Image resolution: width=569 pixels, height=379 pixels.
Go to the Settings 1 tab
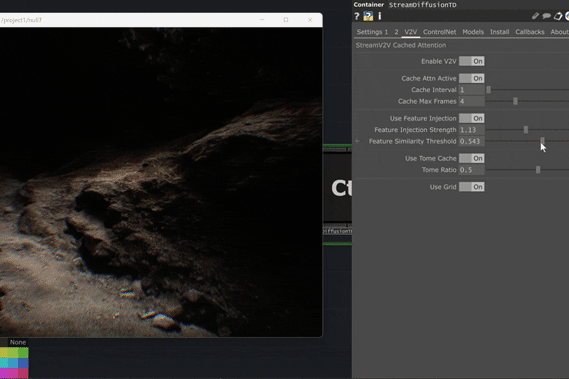click(x=372, y=32)
